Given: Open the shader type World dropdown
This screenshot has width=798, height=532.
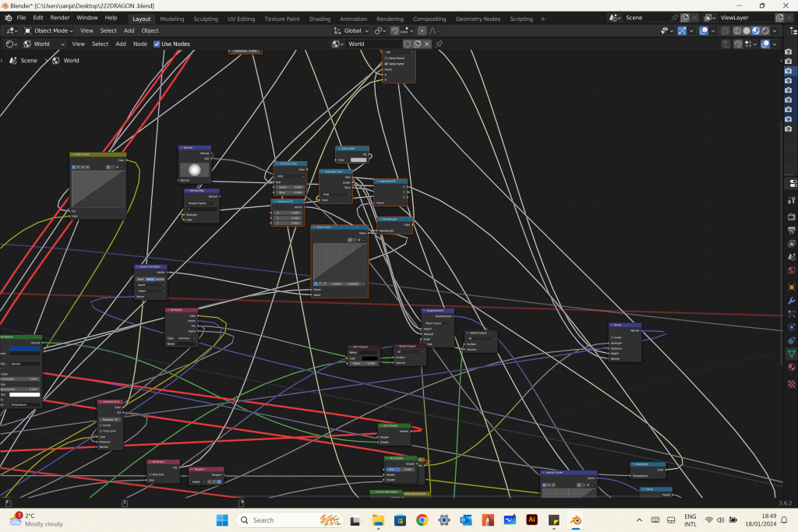Looking at the screenshot, I should (x=44, y=44).
